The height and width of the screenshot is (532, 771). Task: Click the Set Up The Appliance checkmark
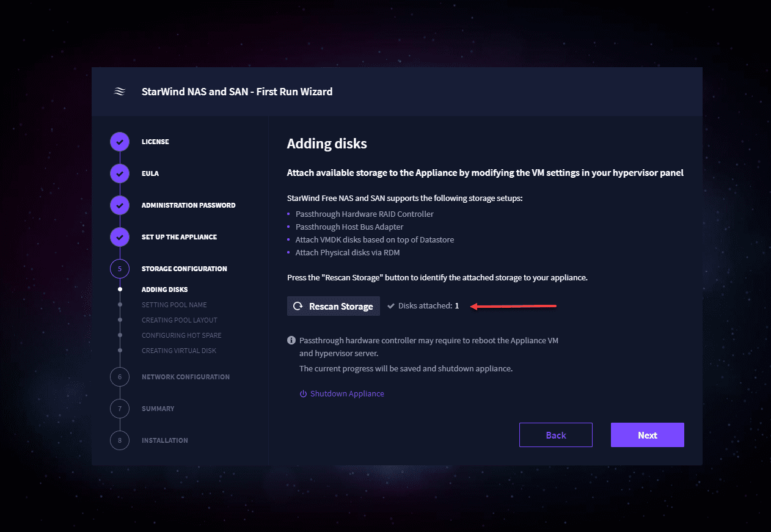coord(120,237)
